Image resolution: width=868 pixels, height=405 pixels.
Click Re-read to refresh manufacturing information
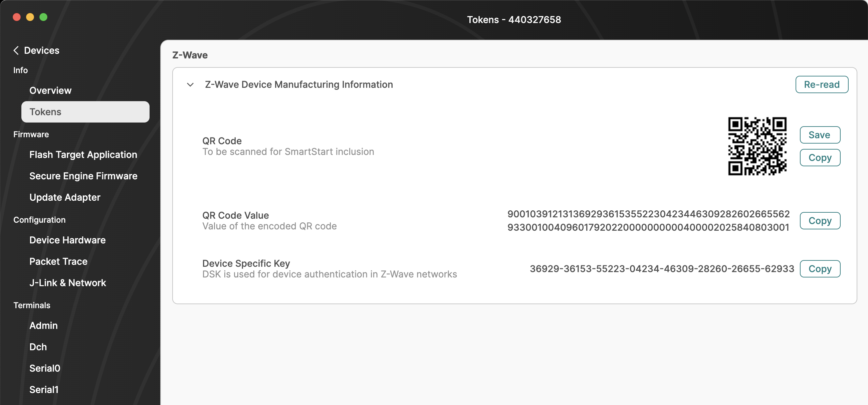tap(822, 84)
